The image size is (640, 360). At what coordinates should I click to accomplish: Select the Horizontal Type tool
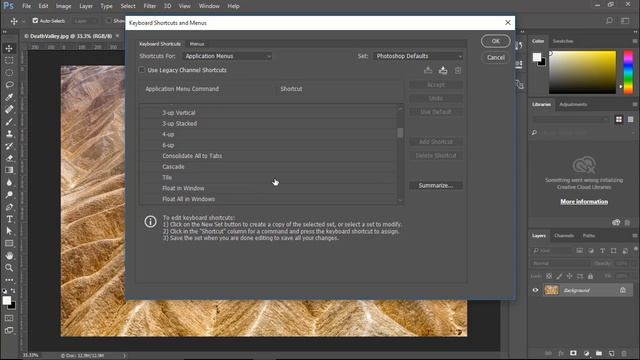[x=9, y=219]
